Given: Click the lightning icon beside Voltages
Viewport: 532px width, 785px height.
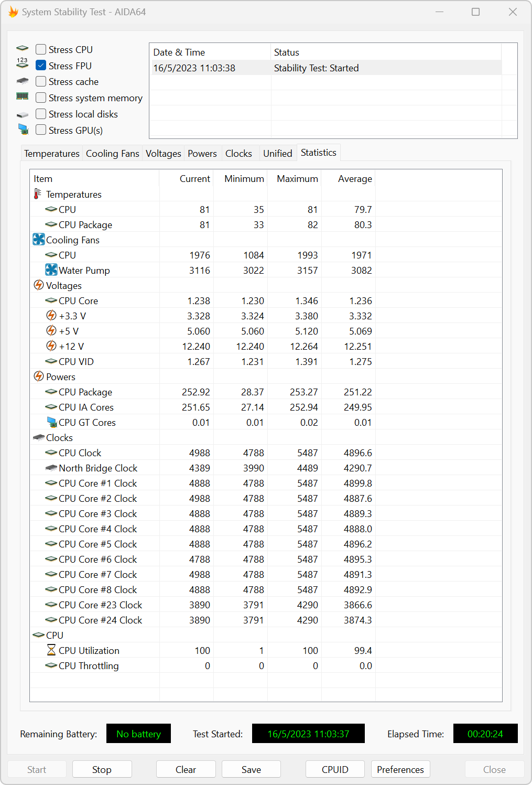Looking at the screenshot, I should (x=39, y=285).
